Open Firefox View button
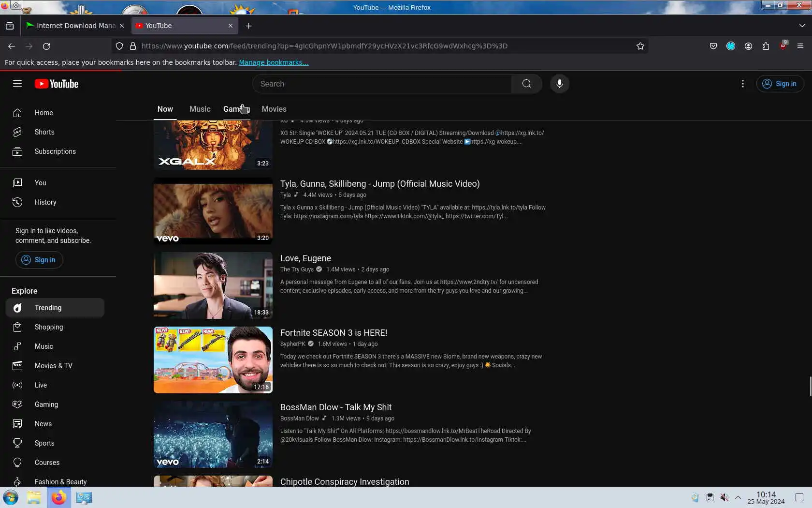Screen dimensions: 812x508 coord(10,26)
